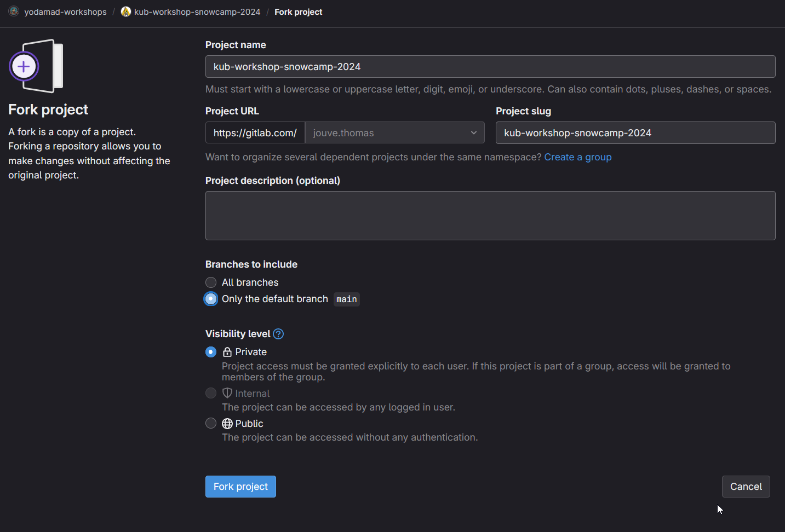Click the Internal shield icon

coord(227,393)
